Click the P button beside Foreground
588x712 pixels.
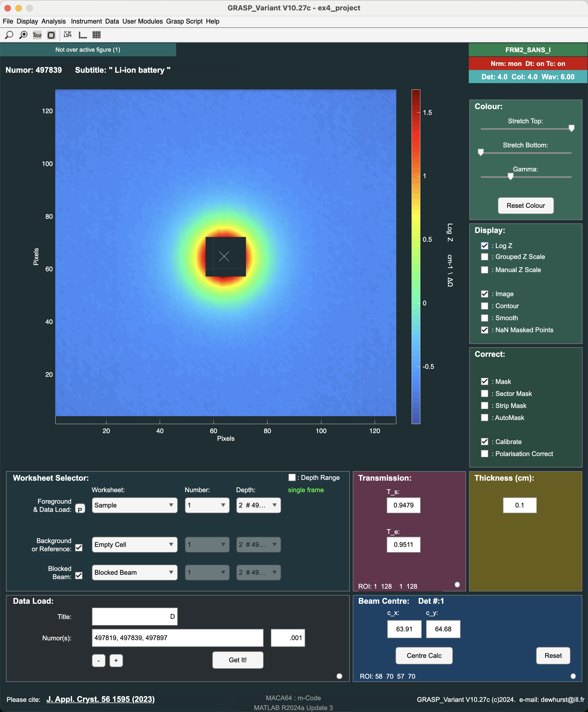point(80,509)
